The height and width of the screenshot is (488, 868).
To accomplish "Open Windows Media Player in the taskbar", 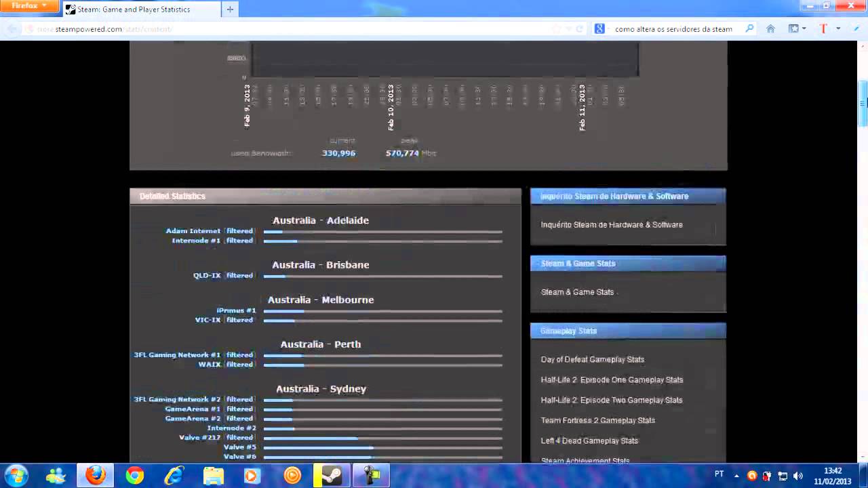I will (252, 476).
